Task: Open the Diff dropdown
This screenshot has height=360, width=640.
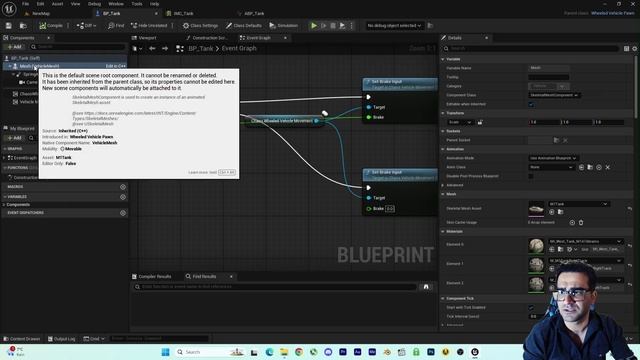Action: 87,26
